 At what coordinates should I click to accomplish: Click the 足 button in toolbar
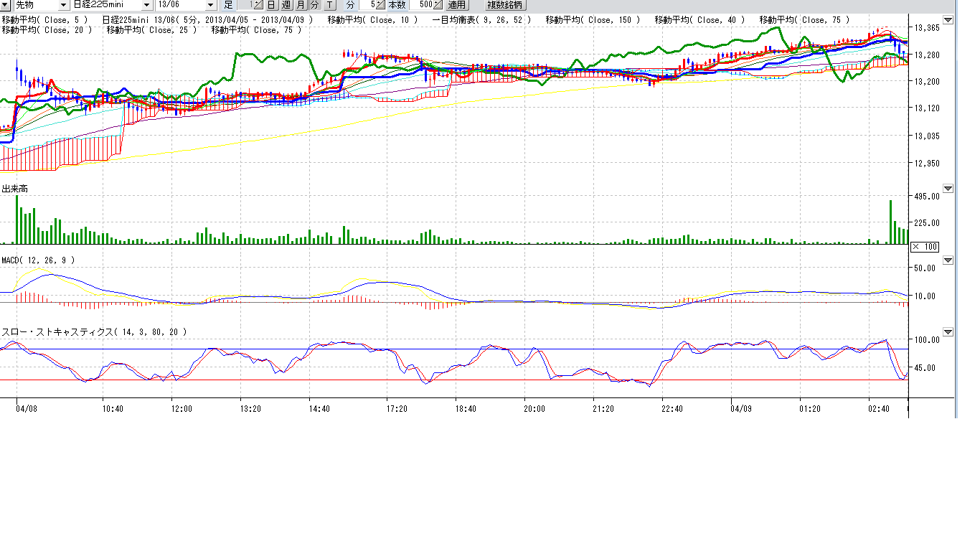(228, 5)
